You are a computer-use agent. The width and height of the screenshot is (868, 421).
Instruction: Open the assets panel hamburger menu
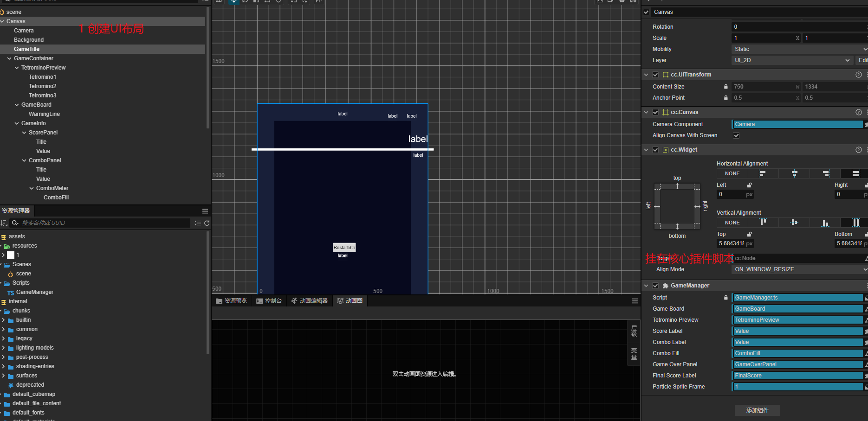tap(205, 211)
